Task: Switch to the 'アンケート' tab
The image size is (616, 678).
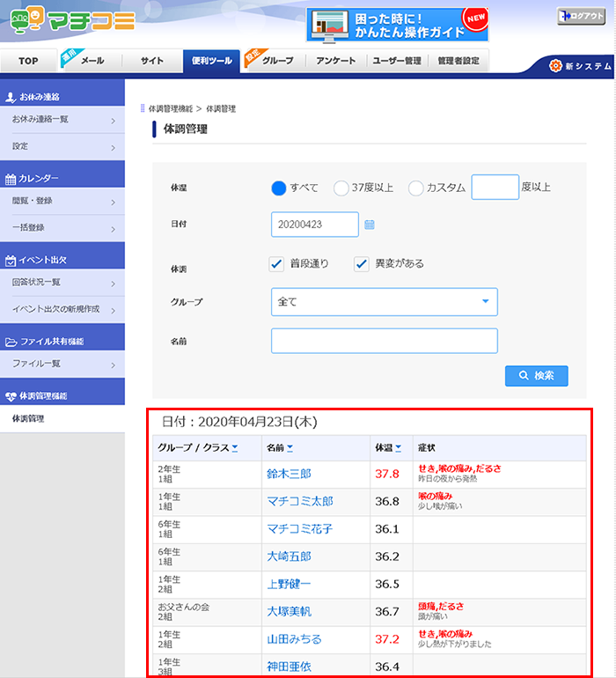Action: (x=336, y=62)
